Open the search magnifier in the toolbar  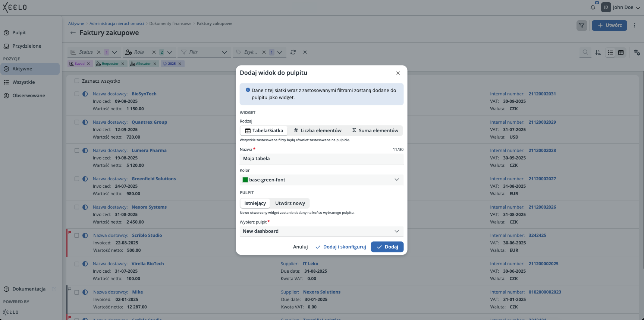pos(585,53)
